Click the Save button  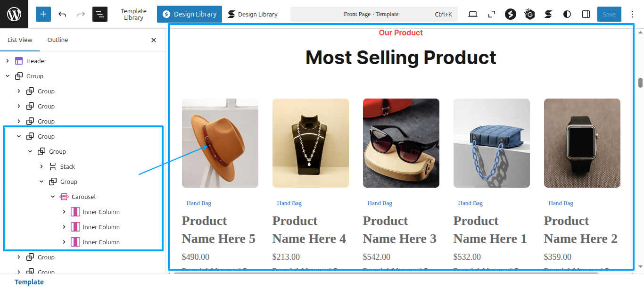(609, 14)
